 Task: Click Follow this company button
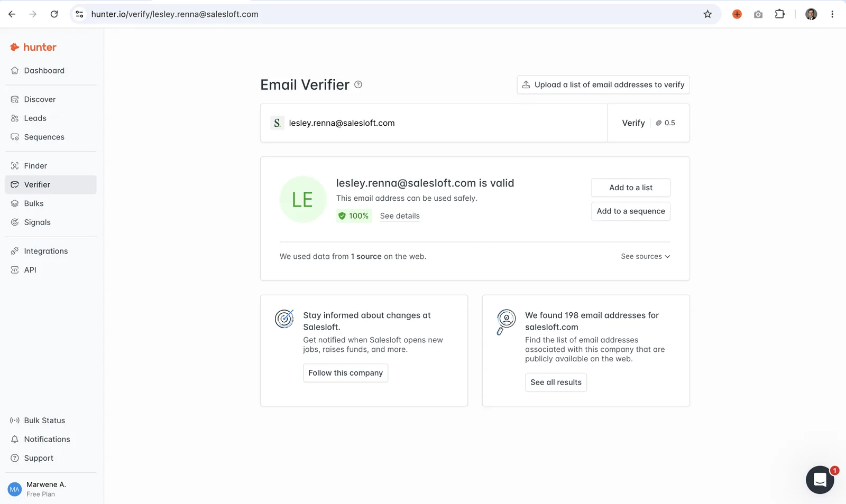(x=346, y=373)
